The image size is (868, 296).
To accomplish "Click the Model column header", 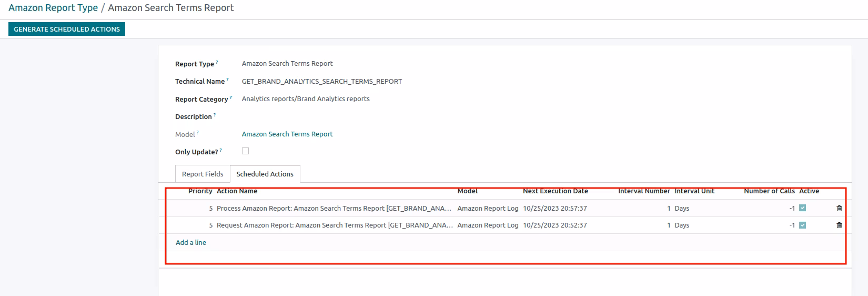I will (468, 191).
